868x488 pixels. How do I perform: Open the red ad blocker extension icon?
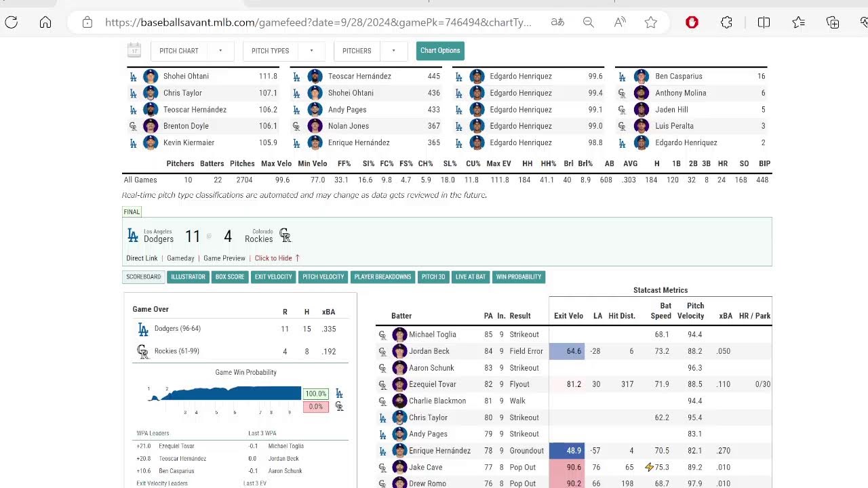tap(692, 22)
